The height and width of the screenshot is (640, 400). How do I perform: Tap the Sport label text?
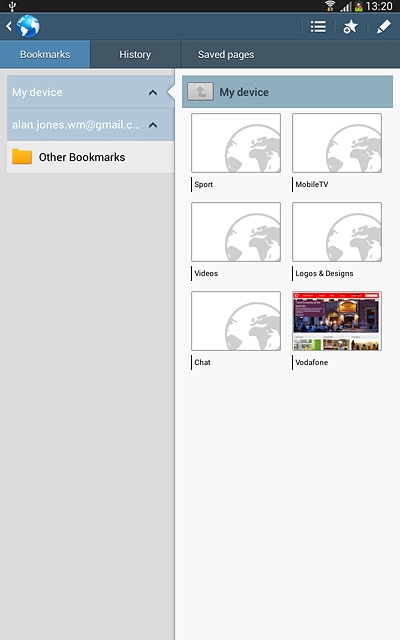[x=204, y=184]
